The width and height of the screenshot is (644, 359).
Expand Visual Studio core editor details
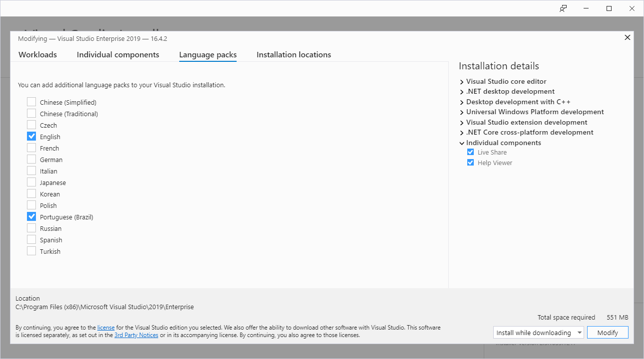pyautogui.click(x=462, y=82)
